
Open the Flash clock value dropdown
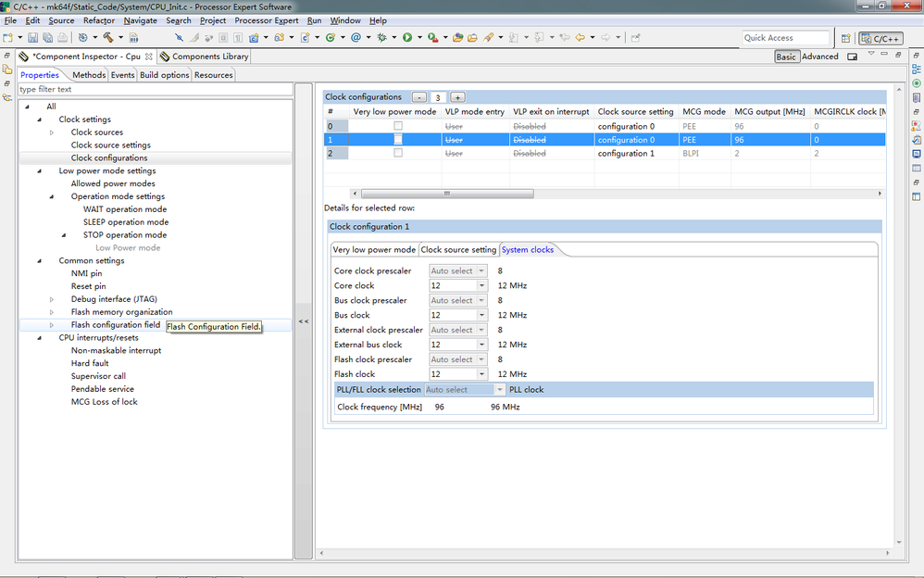click(481, 375)
